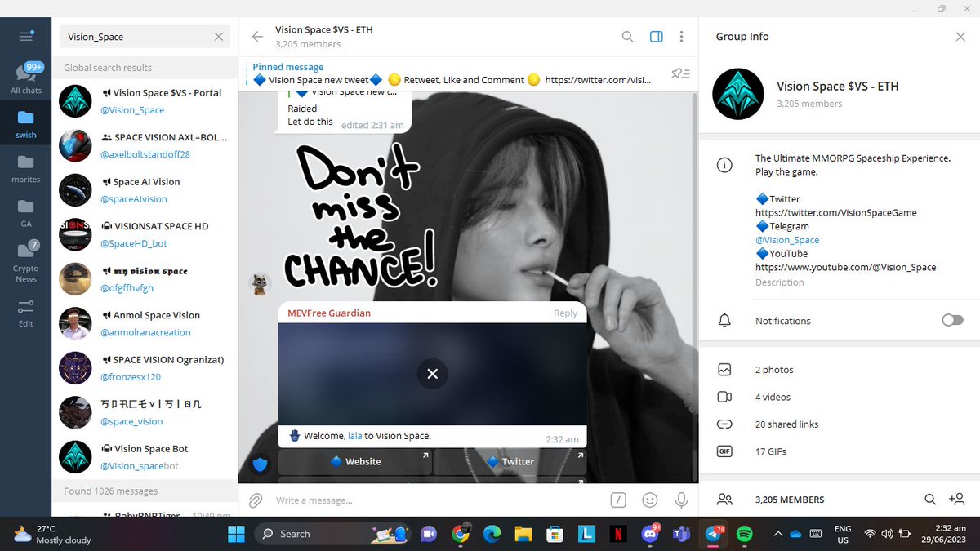Open Discord from the taskbar

(x=650, y=534)
